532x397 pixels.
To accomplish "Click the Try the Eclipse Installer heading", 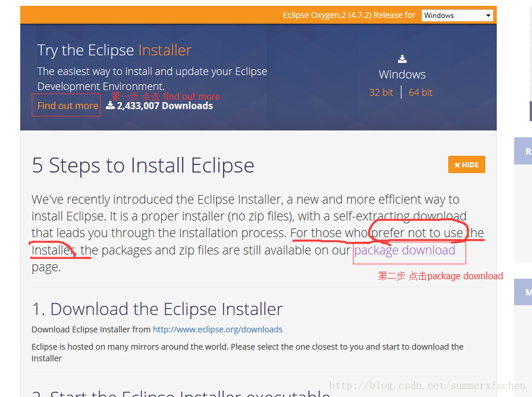I will (114, 50).
